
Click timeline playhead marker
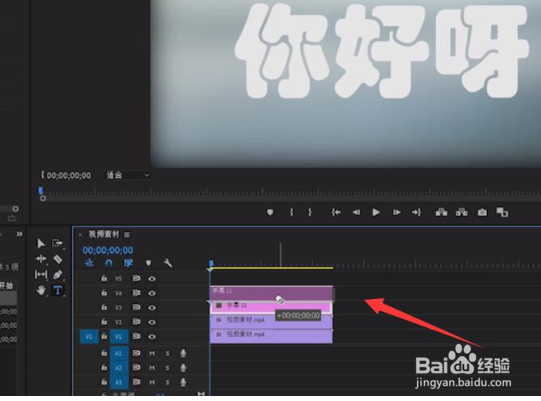pyautogui.click(x=211, y=264)
